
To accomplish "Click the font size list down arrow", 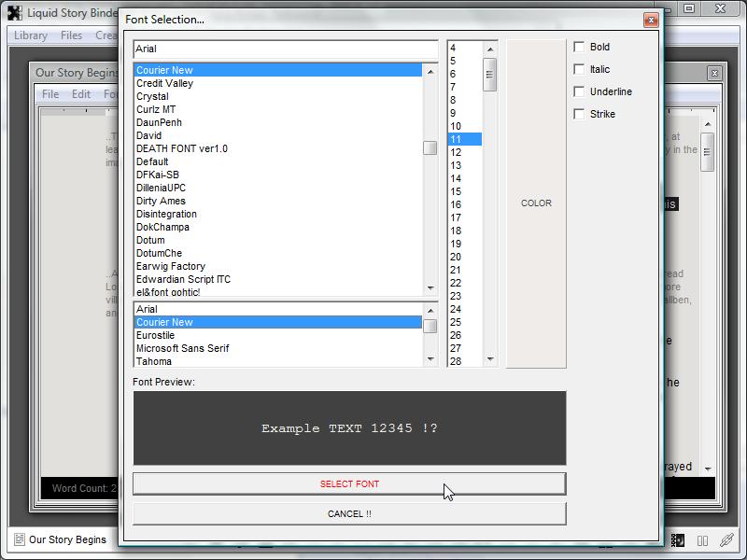I will point(489,359).
